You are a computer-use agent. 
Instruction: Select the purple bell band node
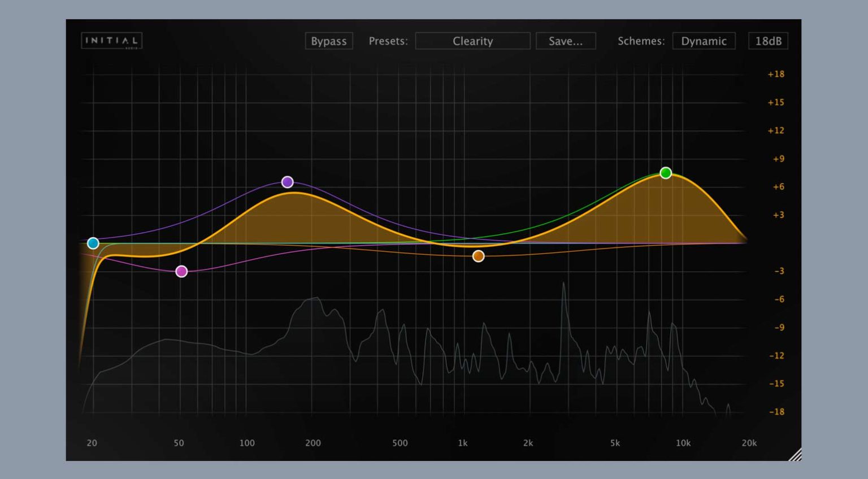coord(288,182)
